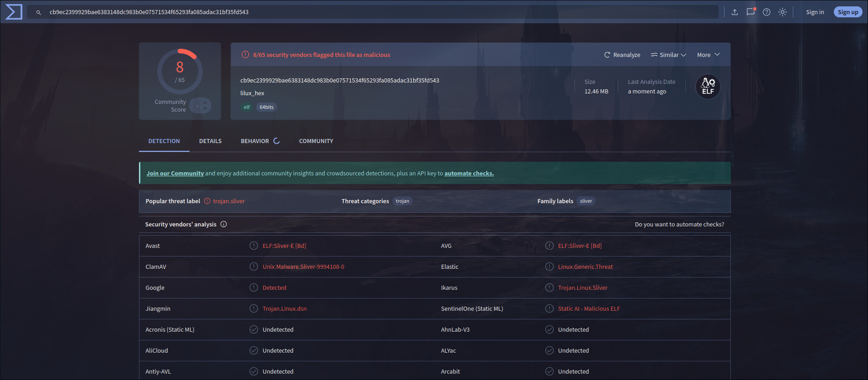Click the elf tag chip
868x380 pixels.
click(247, 107)
